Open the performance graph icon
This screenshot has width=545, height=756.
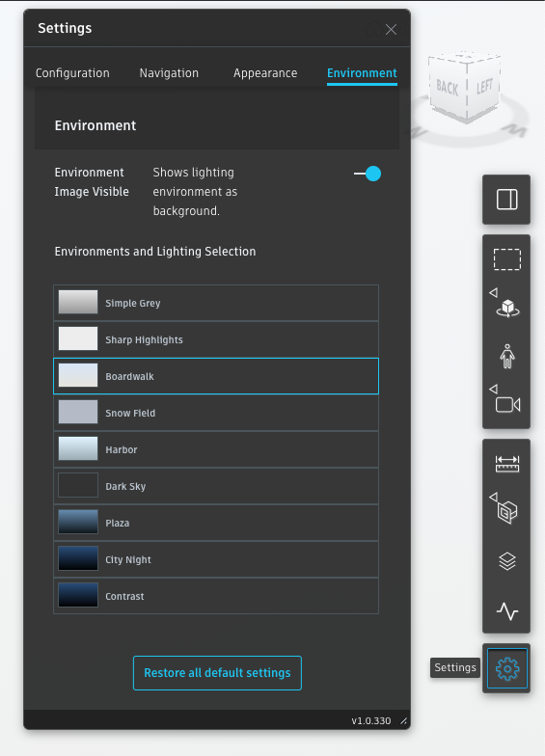coord(507,611)
